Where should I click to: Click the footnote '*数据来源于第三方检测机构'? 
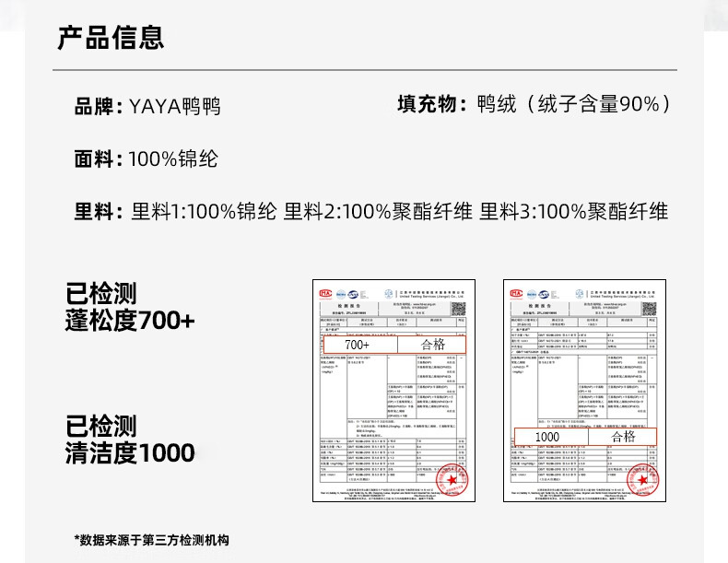(x=151, y=540)
